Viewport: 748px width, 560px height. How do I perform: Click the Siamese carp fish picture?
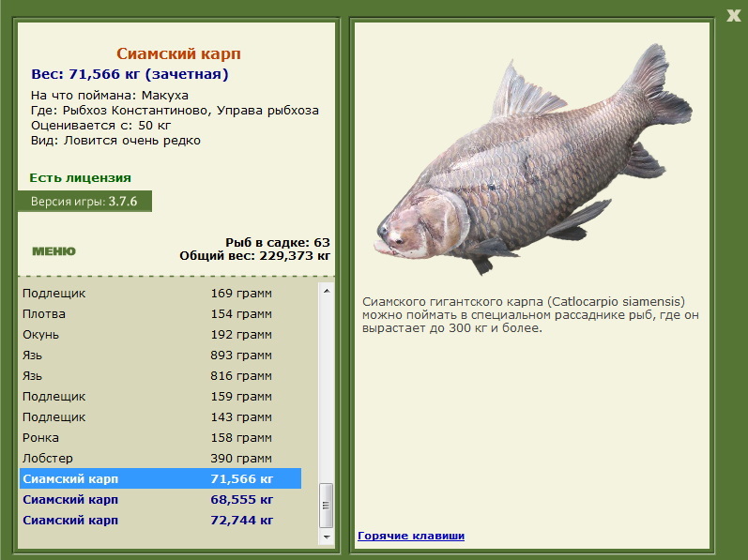[533, 159]
